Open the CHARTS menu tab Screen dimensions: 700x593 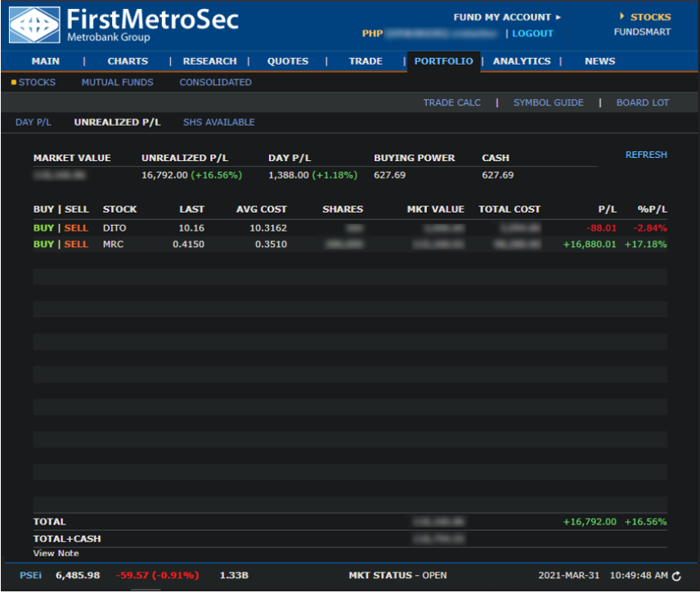[x=128, y=61]
